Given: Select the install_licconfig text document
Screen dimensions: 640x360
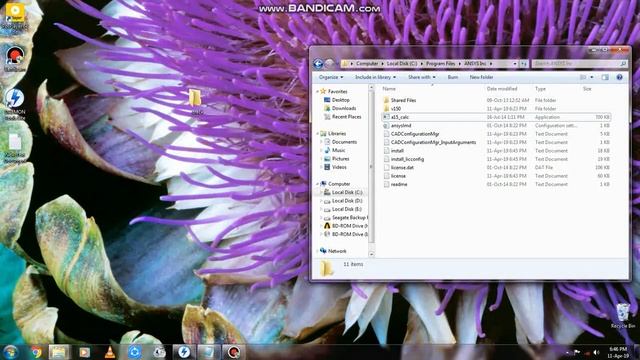Looking at the screenshot, I should [x=407, y=159].
